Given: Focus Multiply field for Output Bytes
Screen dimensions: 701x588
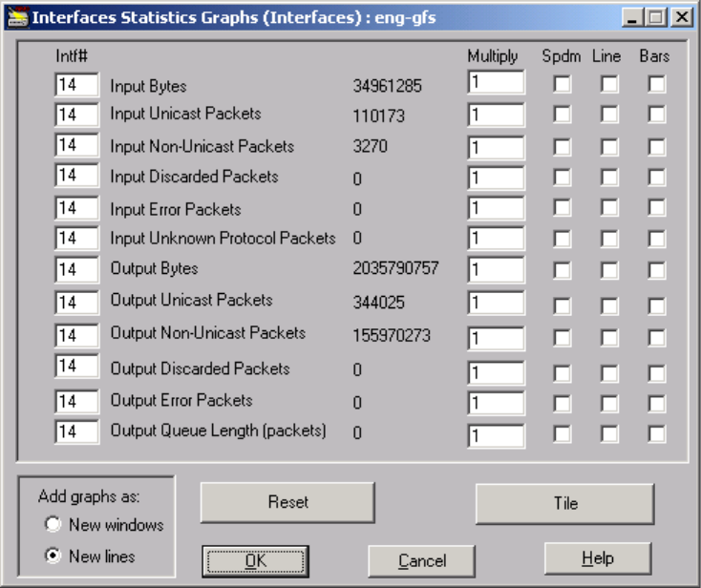Looking at the screenshot, I should 497,269.
